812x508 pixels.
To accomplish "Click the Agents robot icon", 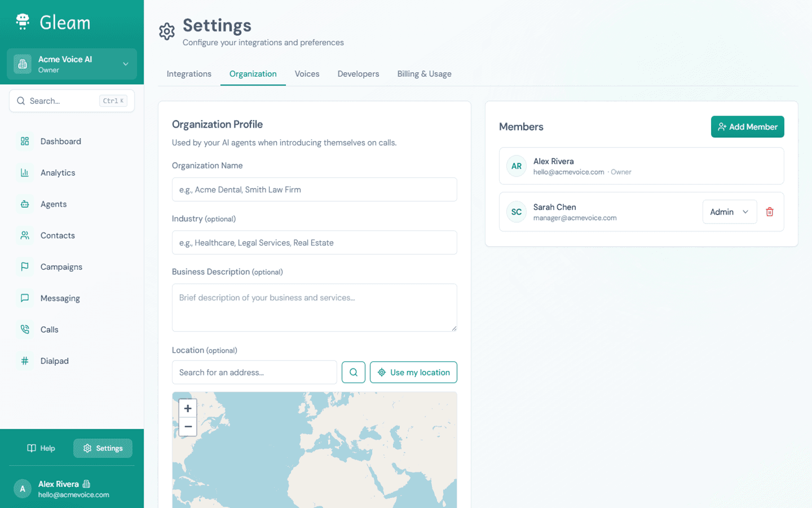I will [25, 204].
